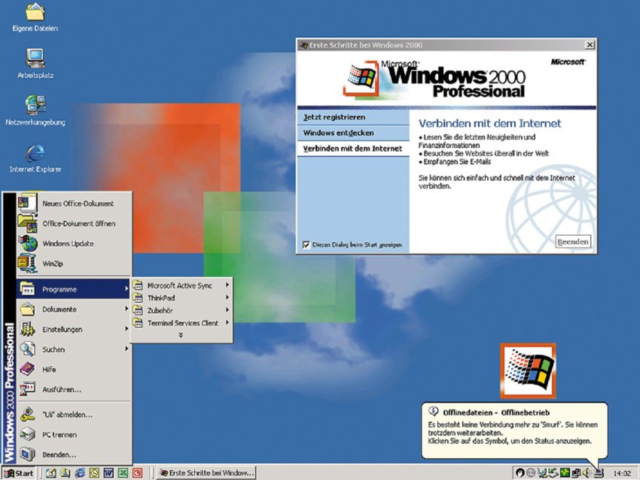Click the black round tray icon
The height and width of the screenshot is (480, 640).
520,473
